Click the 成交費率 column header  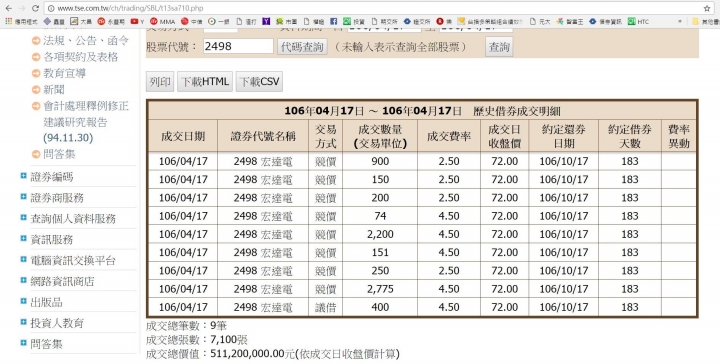tap(449, 136)
